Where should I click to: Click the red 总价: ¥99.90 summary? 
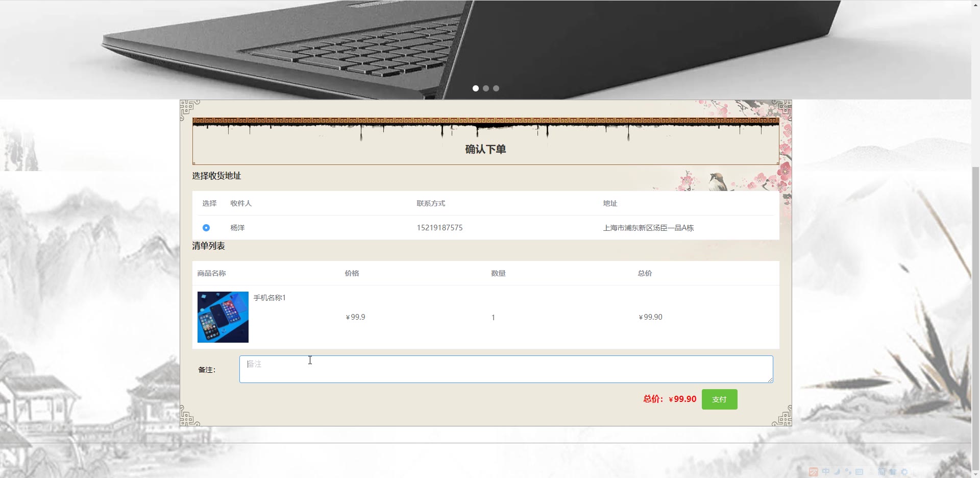670,399
